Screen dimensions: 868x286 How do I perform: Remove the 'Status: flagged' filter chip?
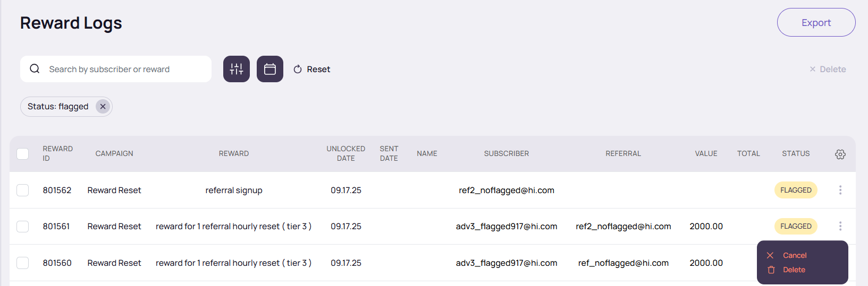[103, 107]
